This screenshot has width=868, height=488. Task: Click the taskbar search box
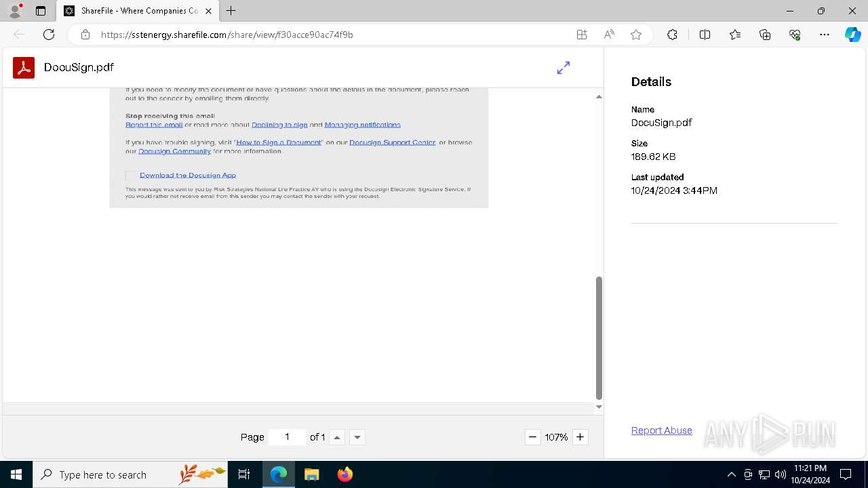(130, 474)
